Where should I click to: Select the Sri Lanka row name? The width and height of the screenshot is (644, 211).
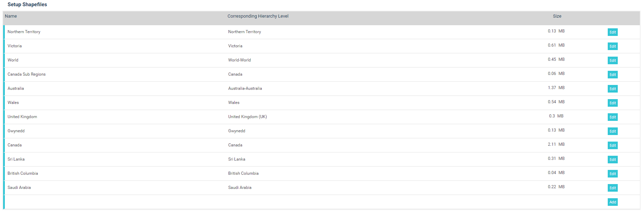pos(16,159)
